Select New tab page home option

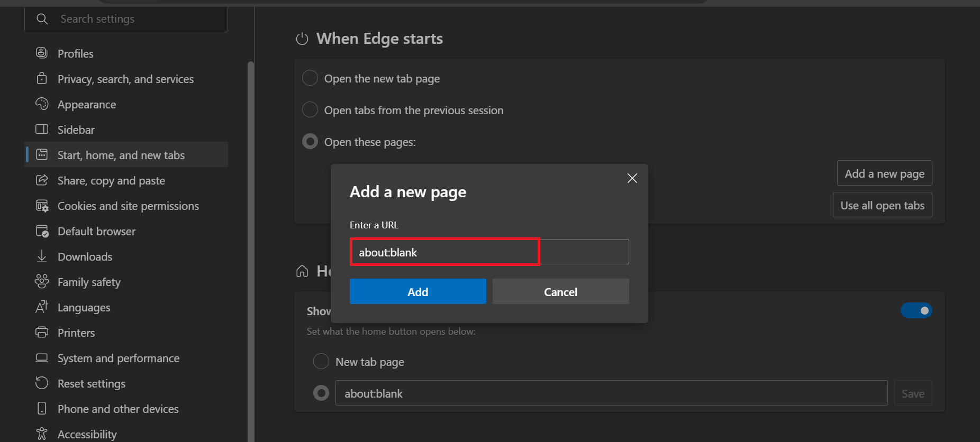pyautogui.click(x=321, y=361)
